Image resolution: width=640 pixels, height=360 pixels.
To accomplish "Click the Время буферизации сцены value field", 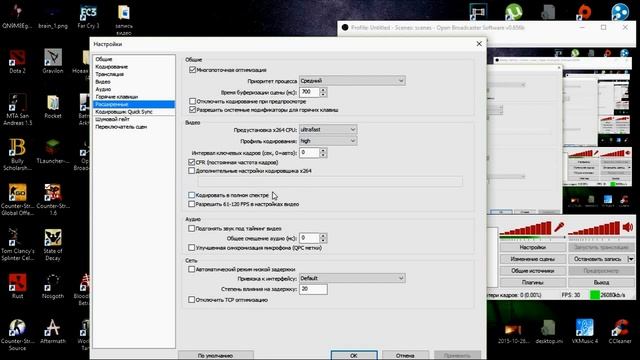I will point(309,92).
